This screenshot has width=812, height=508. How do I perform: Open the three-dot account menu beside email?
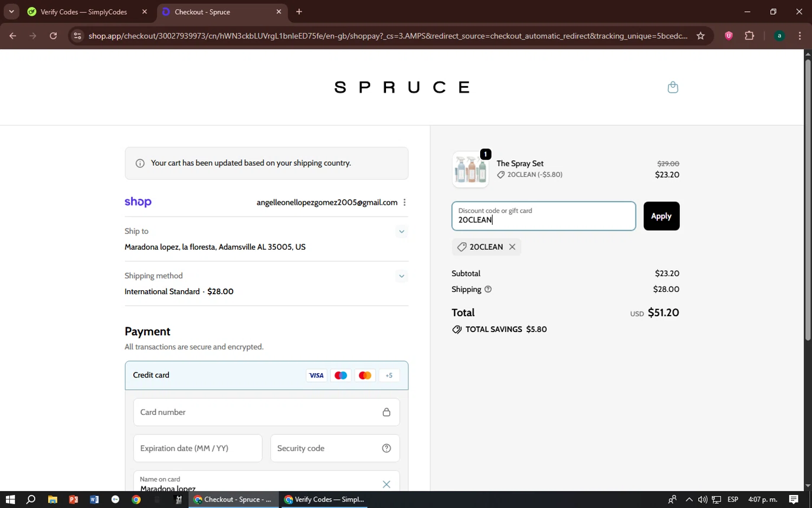coord(404,203)
